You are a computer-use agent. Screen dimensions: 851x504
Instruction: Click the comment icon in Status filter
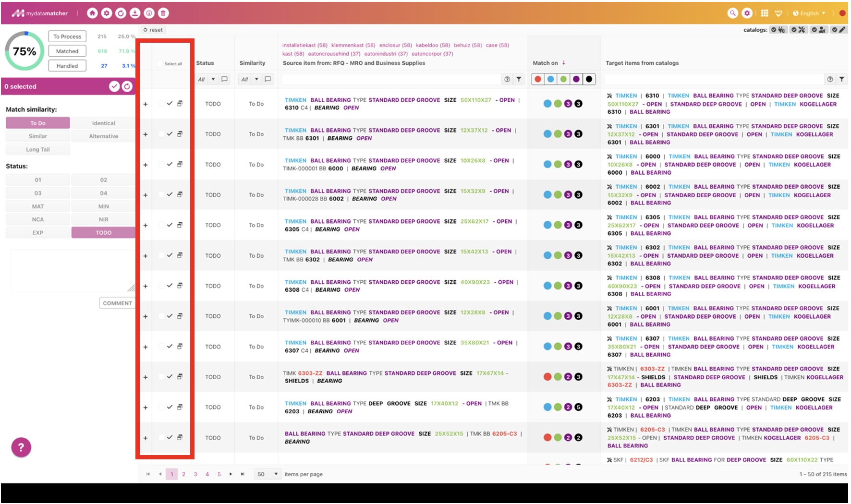(x=224, y=79)
